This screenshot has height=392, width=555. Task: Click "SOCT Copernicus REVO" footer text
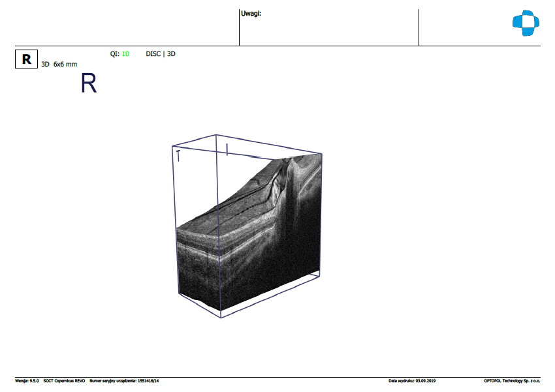point(64,381)
